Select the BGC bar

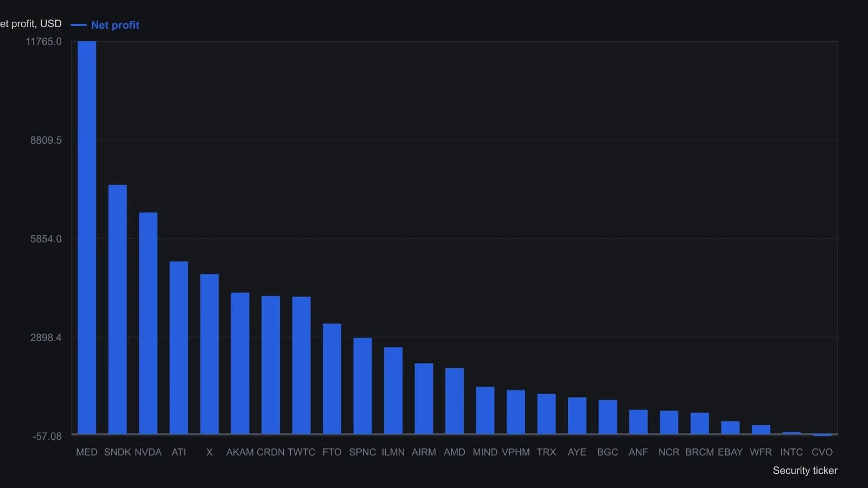(608, 417)
